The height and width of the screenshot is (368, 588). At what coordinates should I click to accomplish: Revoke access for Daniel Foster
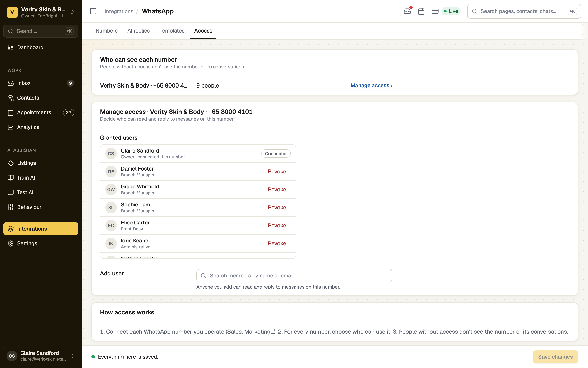pos(277,172)
